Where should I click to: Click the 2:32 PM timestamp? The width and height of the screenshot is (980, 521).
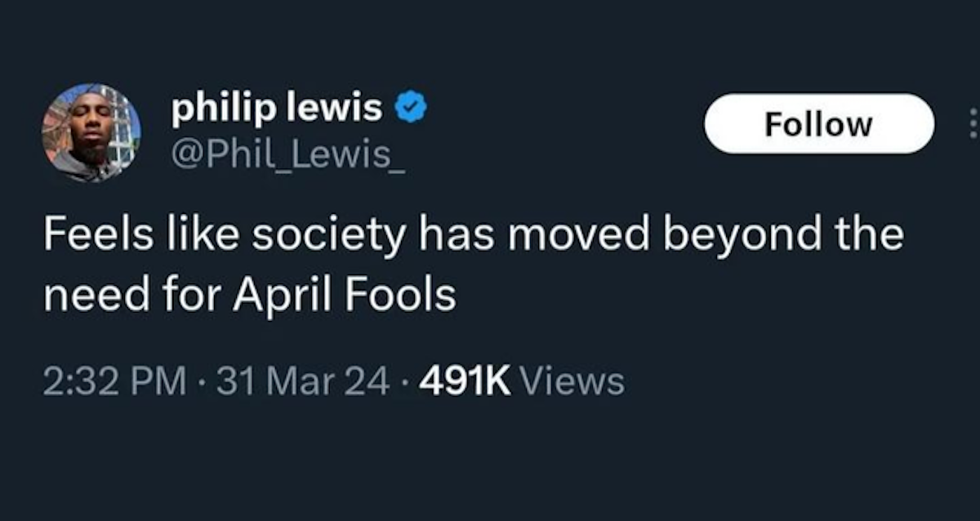coord(114,381)
